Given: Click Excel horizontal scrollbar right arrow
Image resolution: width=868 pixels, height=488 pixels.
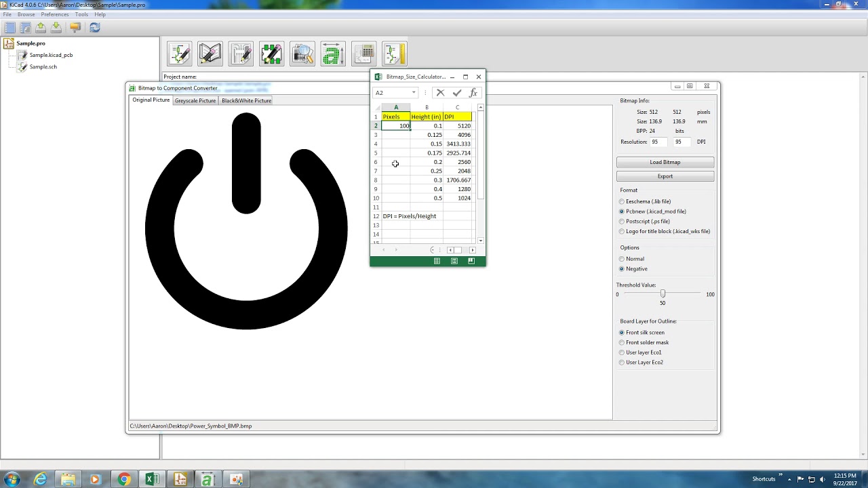Looking at the screenshot, I should pyautogui.click(x=473, y=250).
